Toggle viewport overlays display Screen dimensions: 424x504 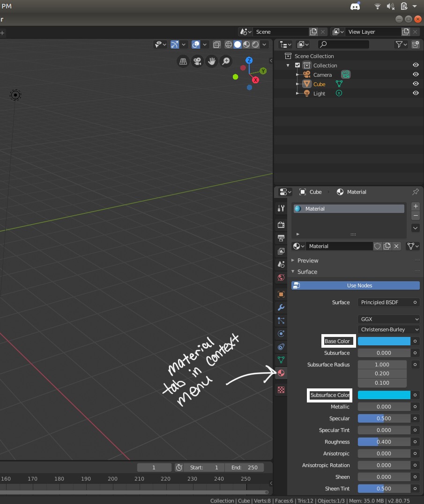click(x=195, y=44)
